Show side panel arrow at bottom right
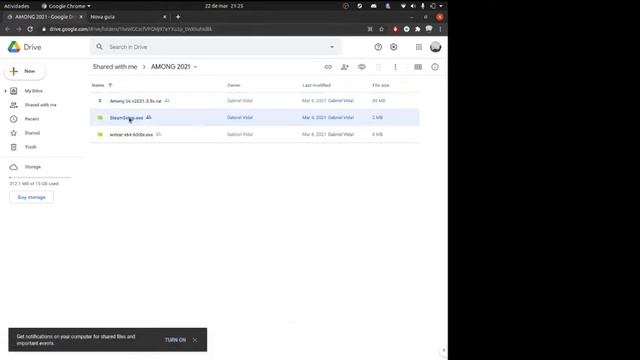Image resolution: width=640 pixels, height=360 pixels. [444, 350]
